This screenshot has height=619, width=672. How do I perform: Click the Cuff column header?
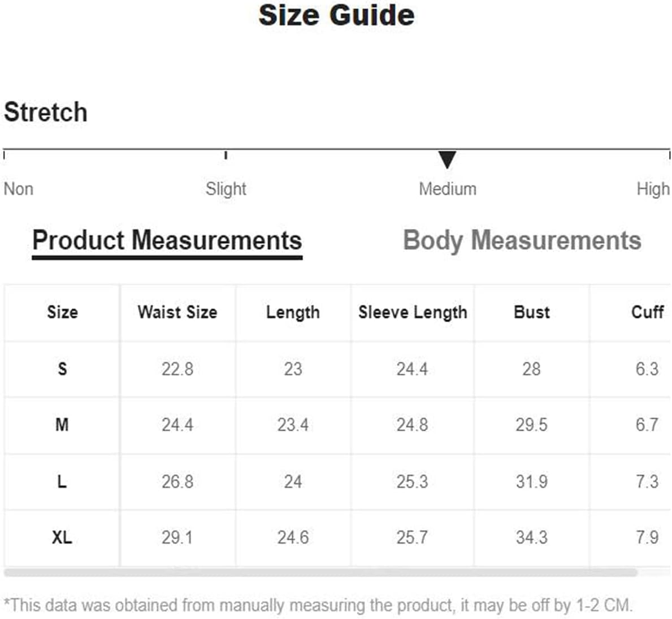click(x=647, y=312)
